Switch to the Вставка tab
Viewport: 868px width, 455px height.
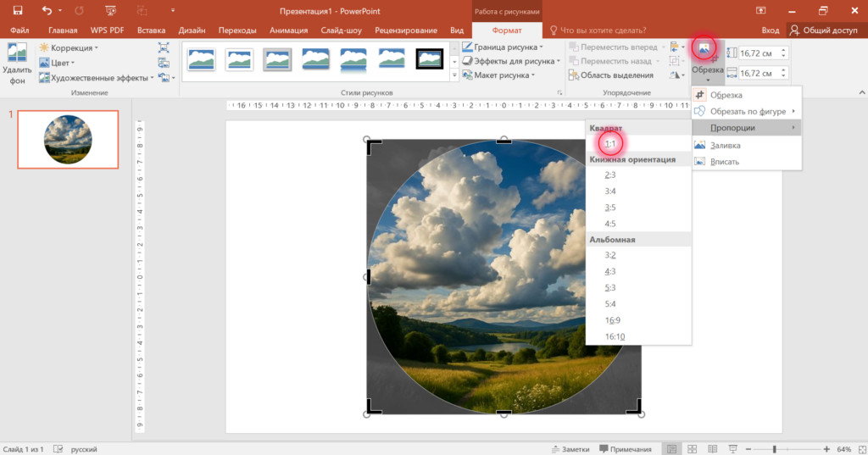tap(151, 31)
